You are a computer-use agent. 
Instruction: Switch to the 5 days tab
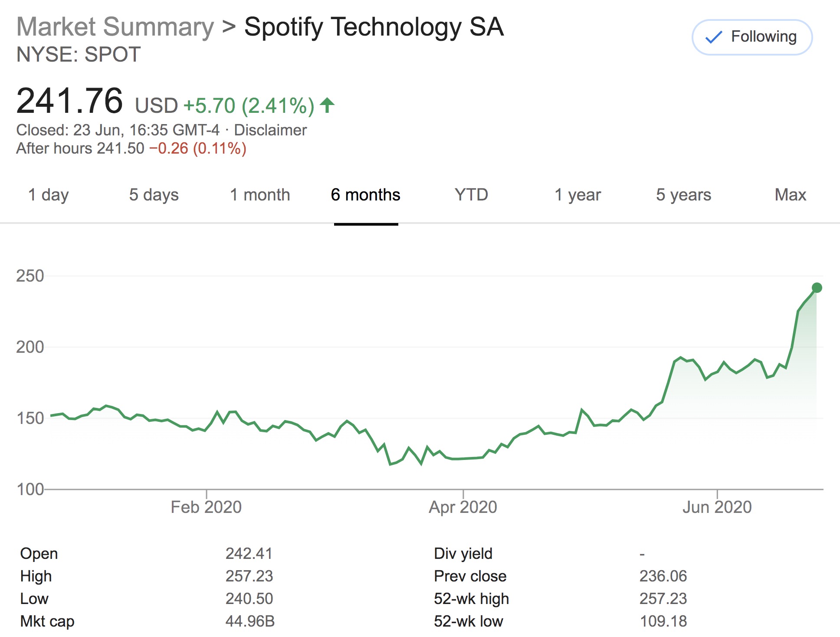154,195
